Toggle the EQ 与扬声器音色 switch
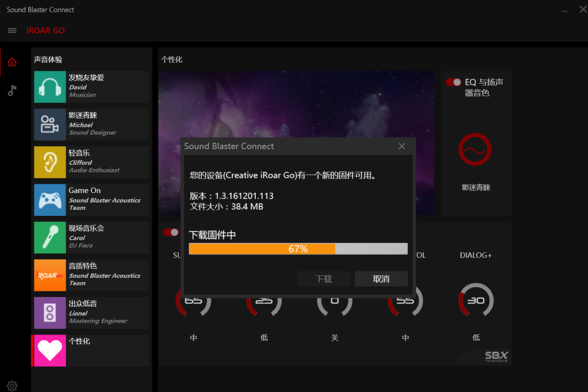 coord(453,82)
